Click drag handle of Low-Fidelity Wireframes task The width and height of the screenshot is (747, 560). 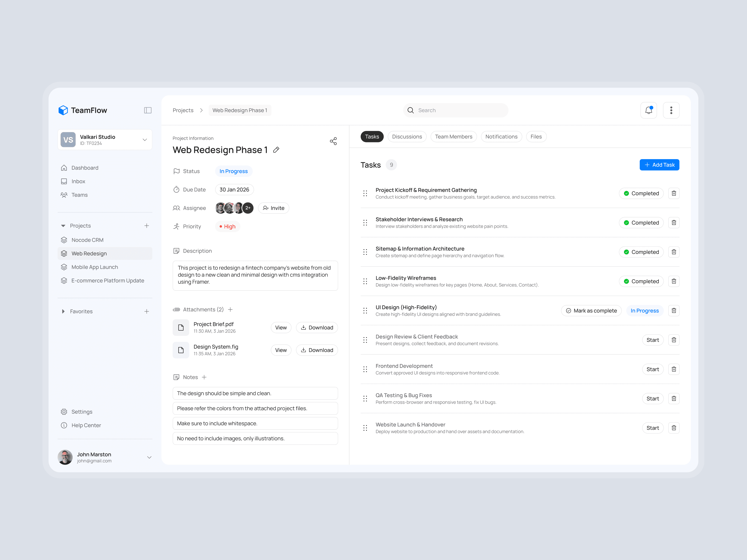tap(365, 281)
